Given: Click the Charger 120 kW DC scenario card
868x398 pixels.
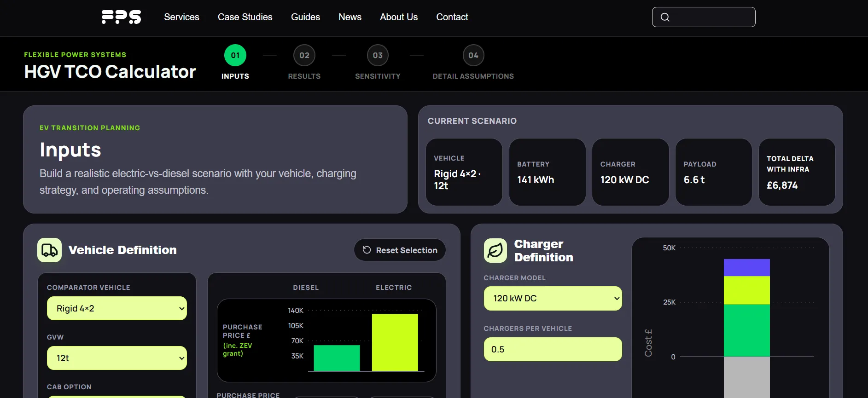Looking at the screenshot, I should pyautogui.click(x=630, y=172).
